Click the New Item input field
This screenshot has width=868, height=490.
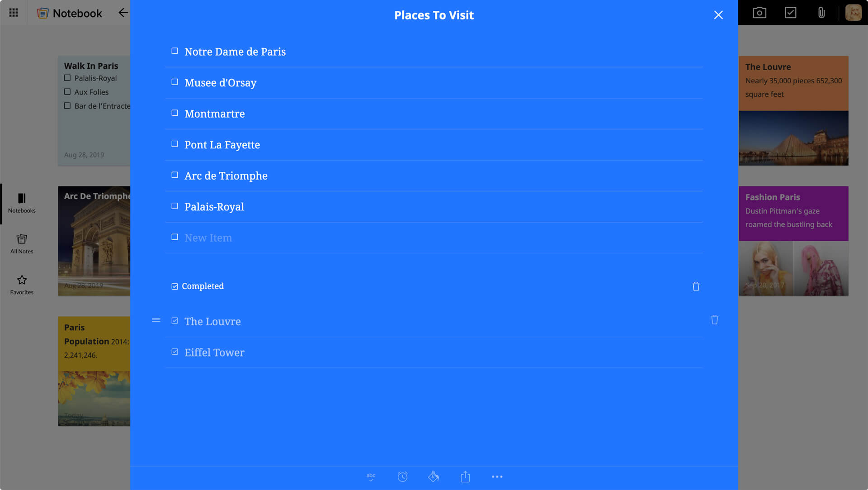click(208, 237)
